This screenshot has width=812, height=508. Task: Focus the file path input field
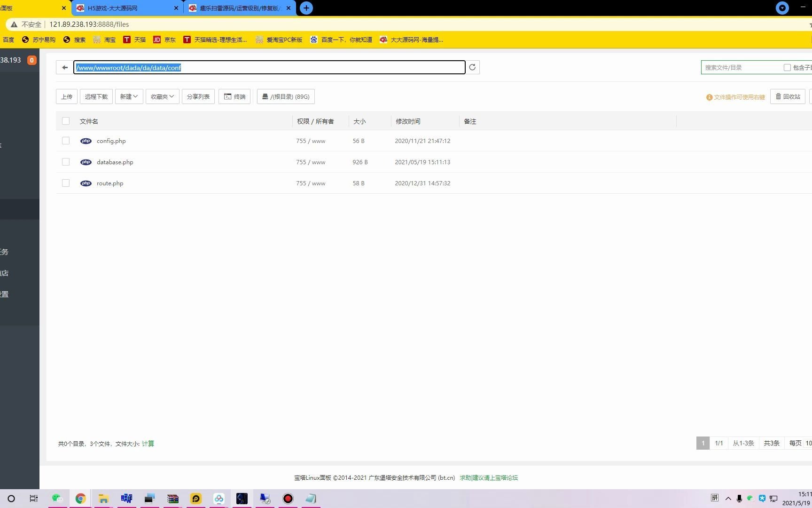point(269,67)
